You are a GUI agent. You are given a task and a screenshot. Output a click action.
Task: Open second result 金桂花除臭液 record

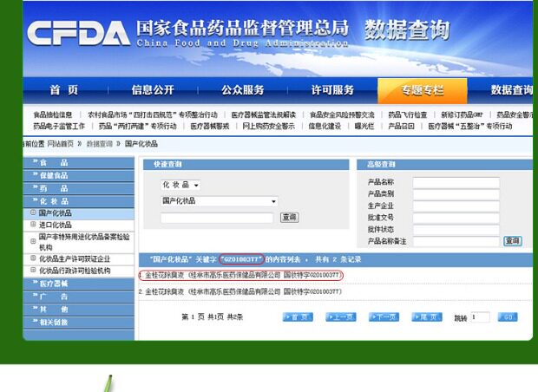click(240, 292)
